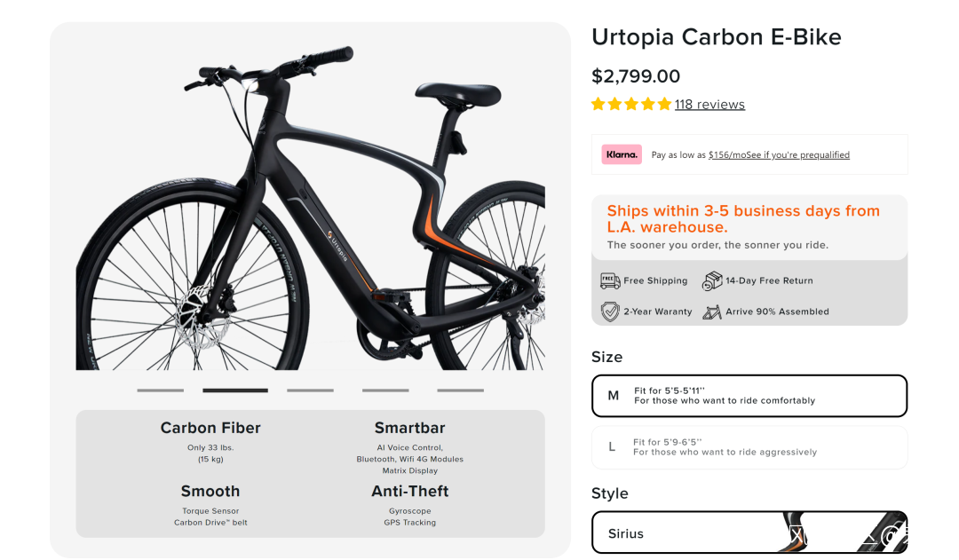Jump to the third carousel slide indicator
This screenshot has height=560, width=959.
(310, 390)
